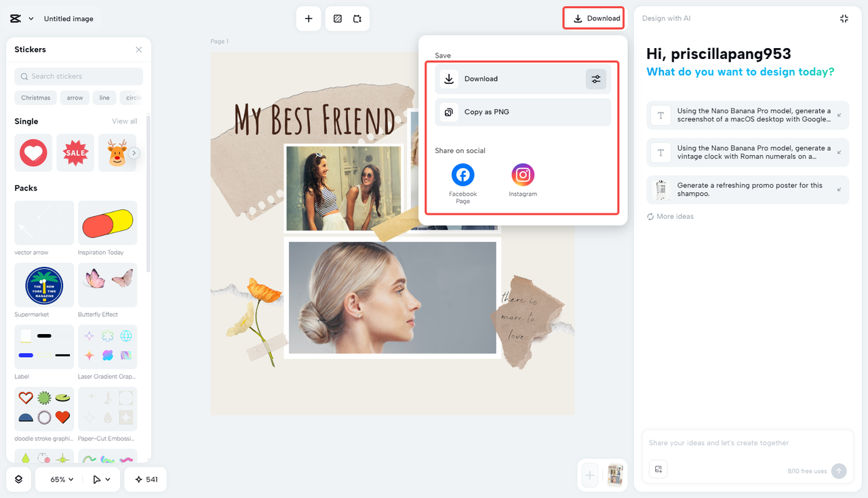Click the Search stickers input field
Screen dimensions: 868x498
78,76
